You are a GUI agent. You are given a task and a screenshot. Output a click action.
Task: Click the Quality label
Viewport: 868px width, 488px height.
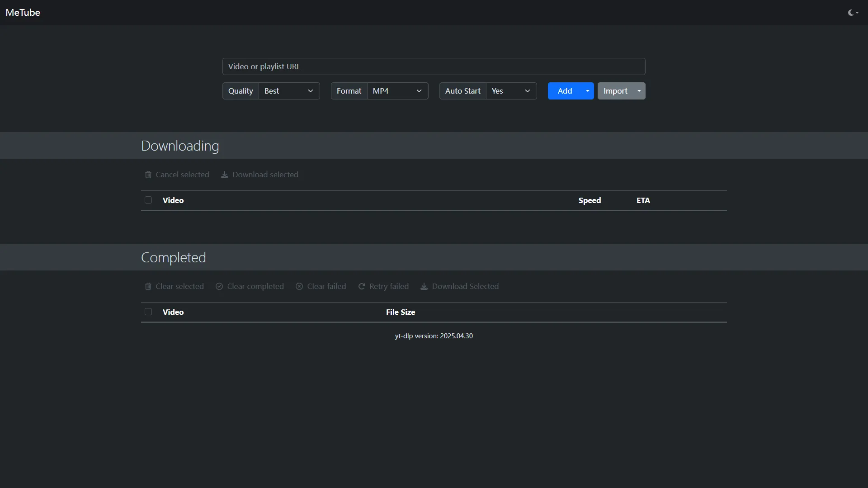tap(241, 91)
